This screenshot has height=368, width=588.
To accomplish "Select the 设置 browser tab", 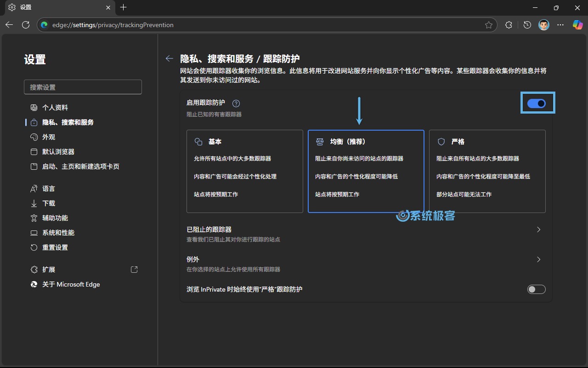I will (x=60, y=7).
